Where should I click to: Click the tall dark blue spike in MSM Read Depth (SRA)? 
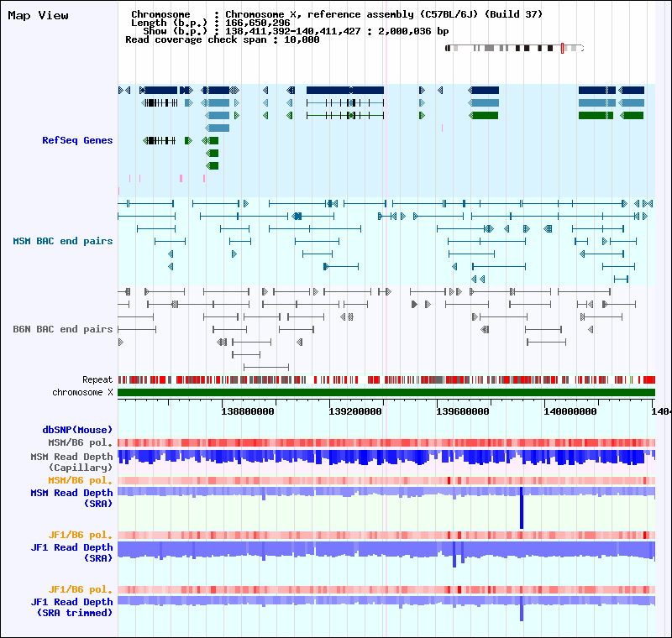point(522,508)
